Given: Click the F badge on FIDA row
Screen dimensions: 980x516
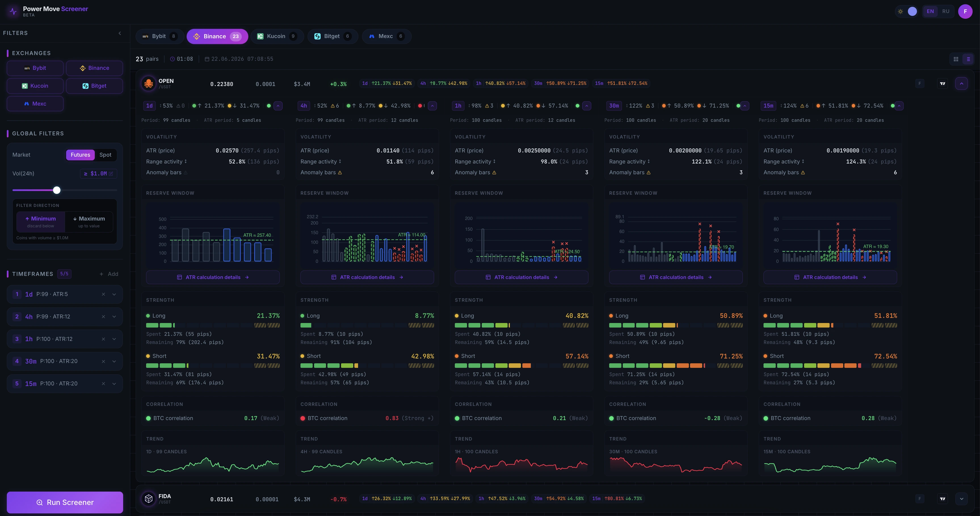Looking at the screenshot, I should 920,498.
